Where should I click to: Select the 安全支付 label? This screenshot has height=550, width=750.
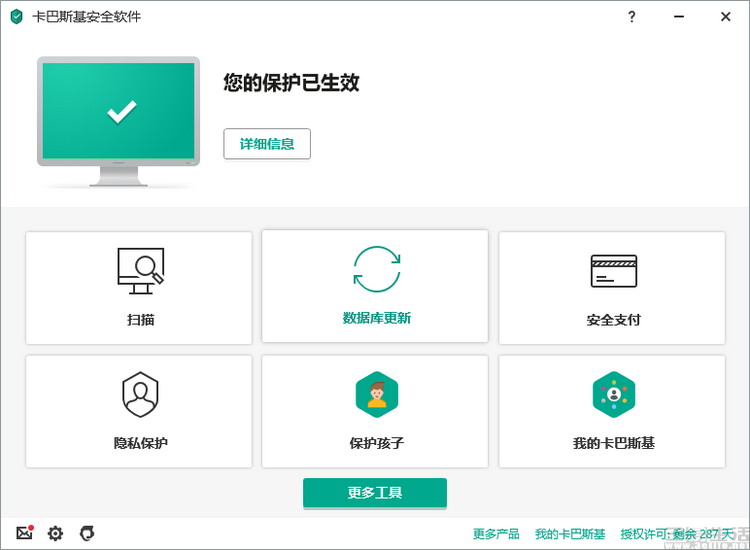point(614,319)
